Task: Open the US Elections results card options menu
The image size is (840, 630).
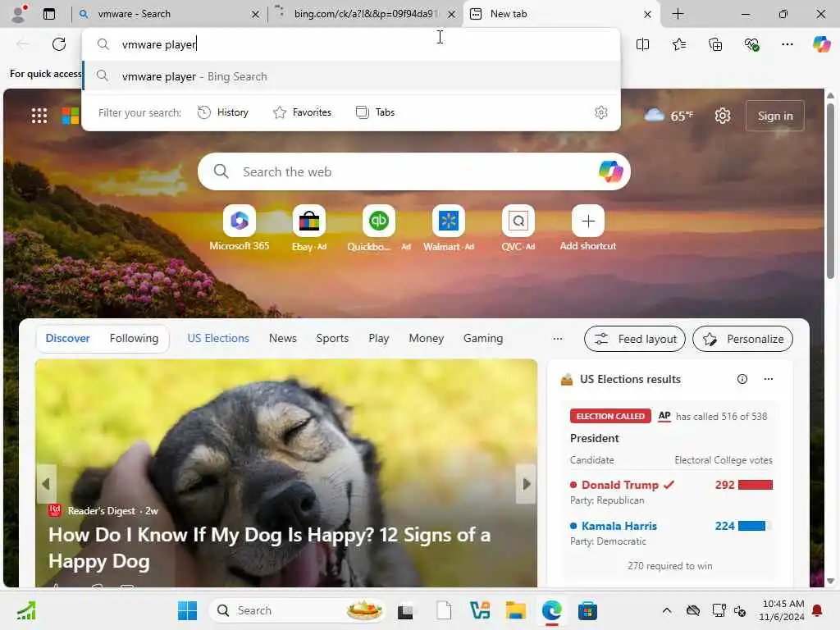Action: pyautogui.click(x=768, y=379)
